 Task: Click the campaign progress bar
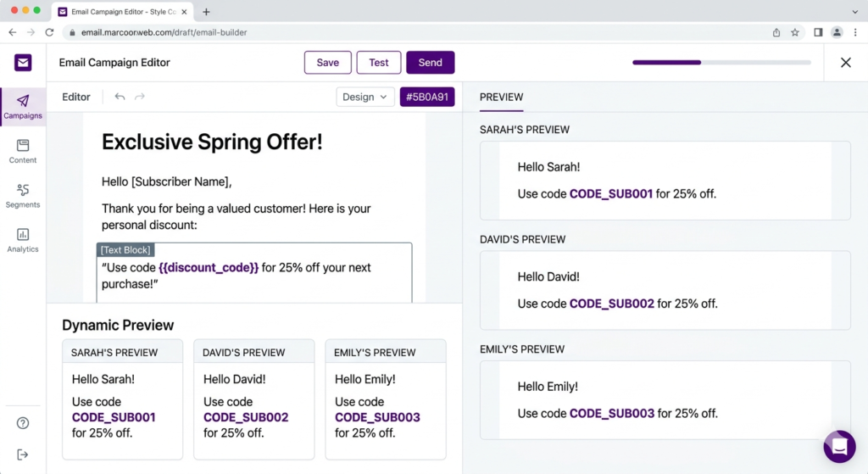[x=721, y=63]
